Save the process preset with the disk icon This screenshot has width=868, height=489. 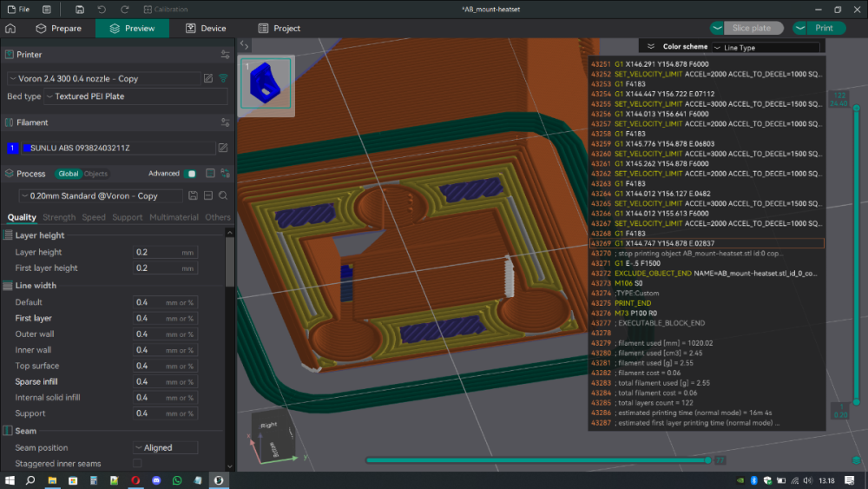coord(193,195)
